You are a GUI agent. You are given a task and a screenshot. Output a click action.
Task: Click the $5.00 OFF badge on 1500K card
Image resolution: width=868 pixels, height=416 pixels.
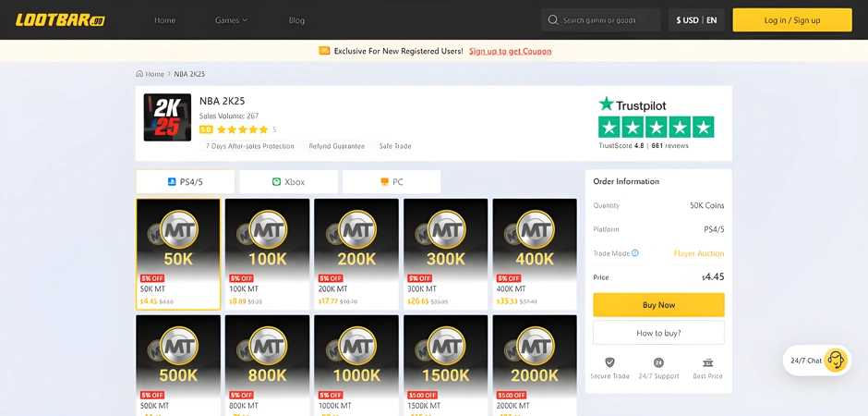(424, 395)
